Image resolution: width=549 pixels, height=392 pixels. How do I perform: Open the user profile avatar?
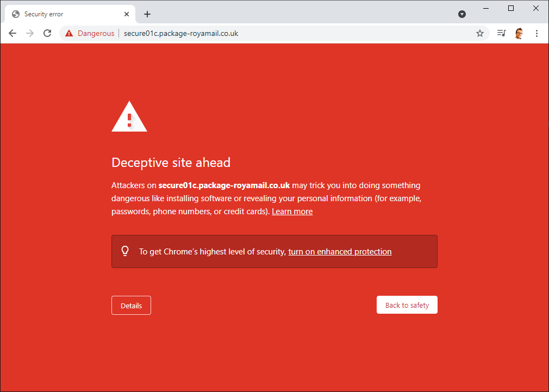519,33
